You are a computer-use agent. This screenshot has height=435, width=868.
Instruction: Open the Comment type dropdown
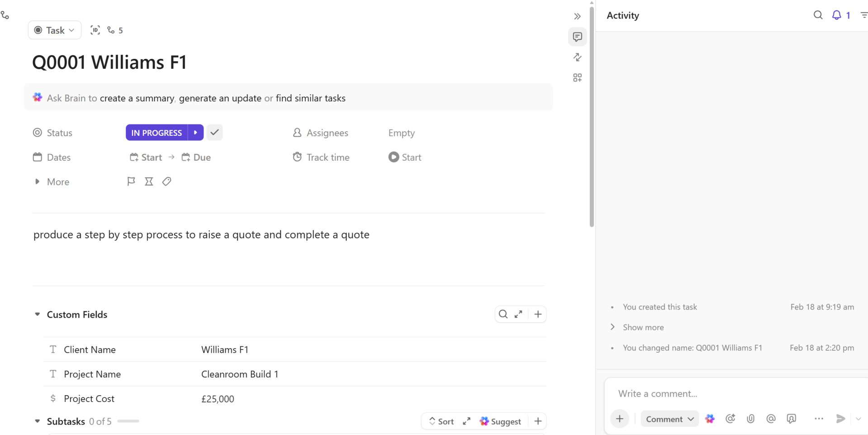click(669, 419)
